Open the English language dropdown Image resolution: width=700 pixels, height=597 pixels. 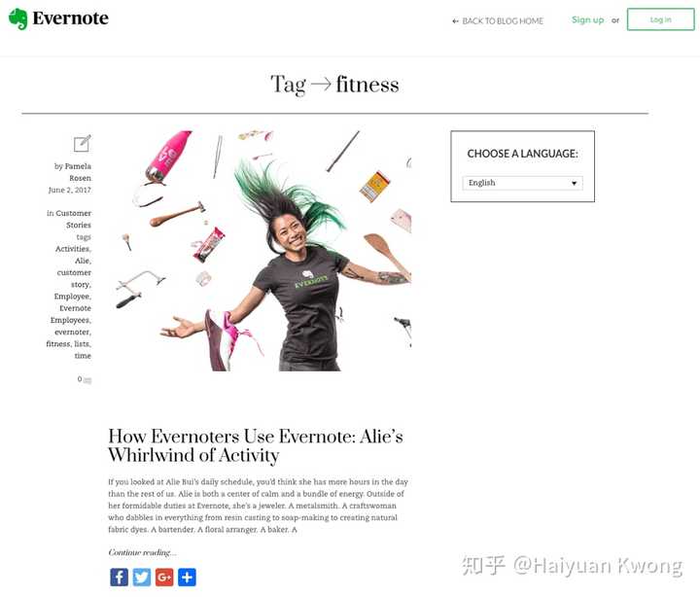[522, 183]
